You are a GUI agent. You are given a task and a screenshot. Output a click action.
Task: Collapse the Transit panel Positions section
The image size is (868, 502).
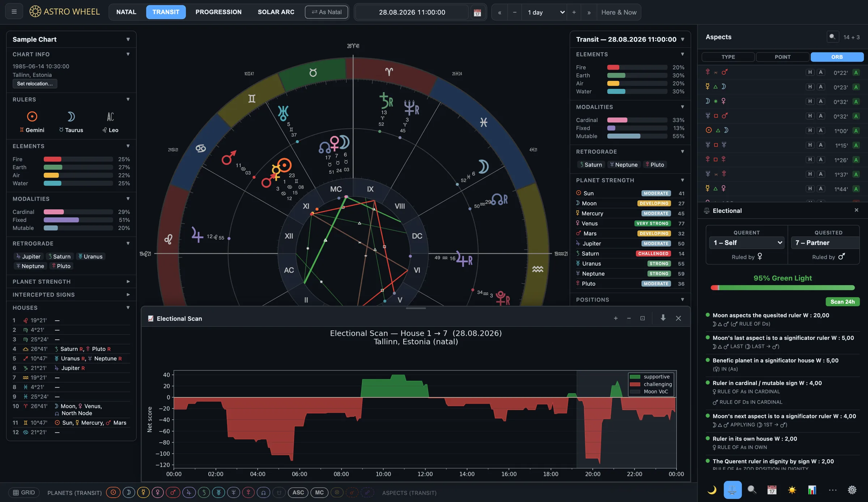630,300
